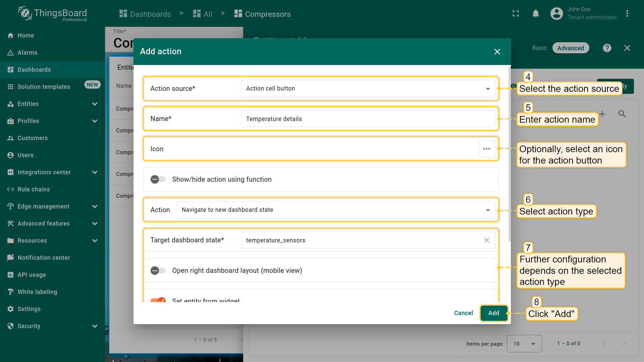The height and width of the screenshot is (362, 644).
Task: Open the icon picker ellipsis button
Action: click(486, 149)
